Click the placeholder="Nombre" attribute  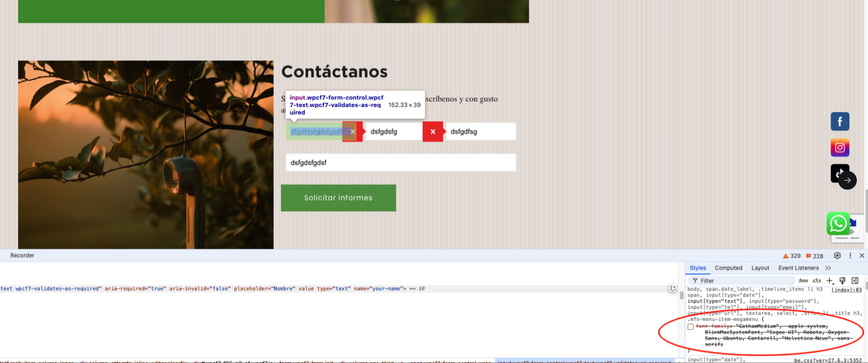point(264,289)
